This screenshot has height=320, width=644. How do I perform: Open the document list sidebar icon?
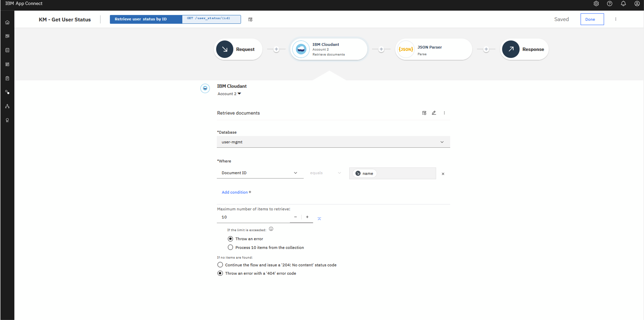[7, 50]
